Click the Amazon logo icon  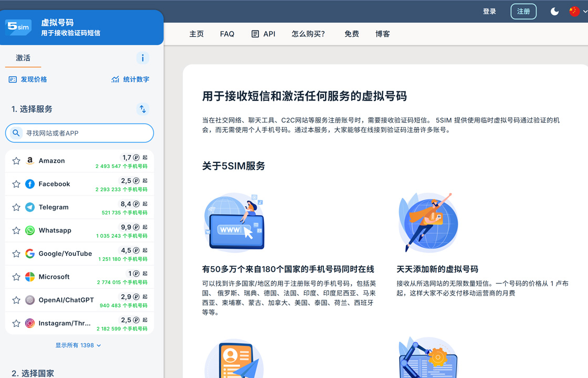pyautogui.click(x=30, y=161)
